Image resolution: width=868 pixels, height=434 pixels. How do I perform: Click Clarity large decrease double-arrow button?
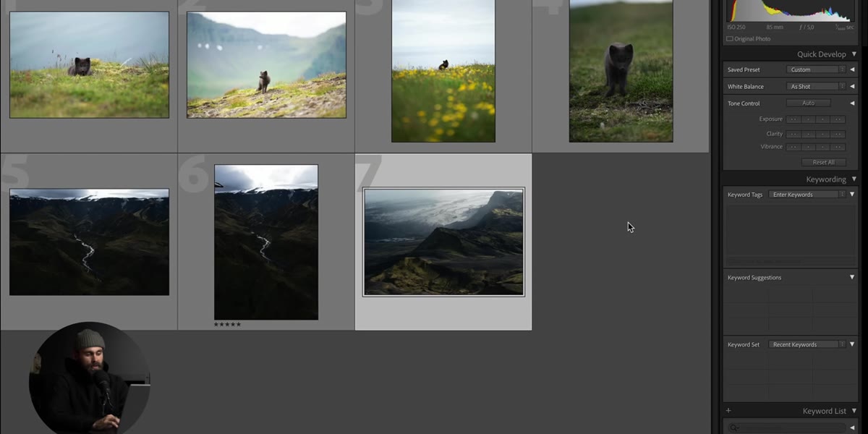(794, 134)
